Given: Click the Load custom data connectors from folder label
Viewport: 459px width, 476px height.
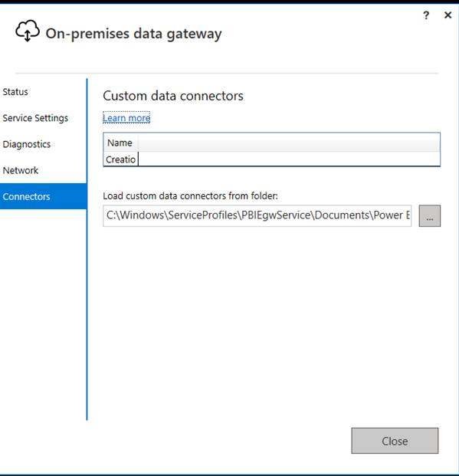Looking at the screenshot, I should [190, 195].
